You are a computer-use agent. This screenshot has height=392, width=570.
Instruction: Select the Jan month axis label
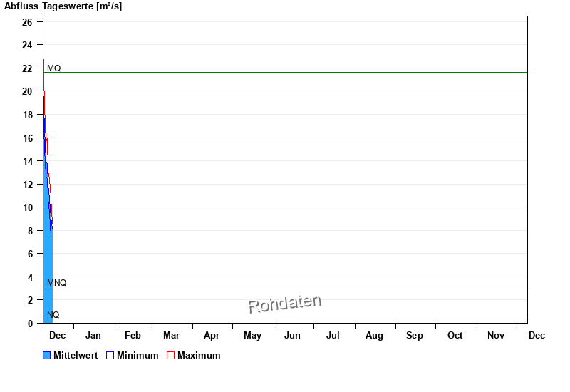[x=93, y=335]
